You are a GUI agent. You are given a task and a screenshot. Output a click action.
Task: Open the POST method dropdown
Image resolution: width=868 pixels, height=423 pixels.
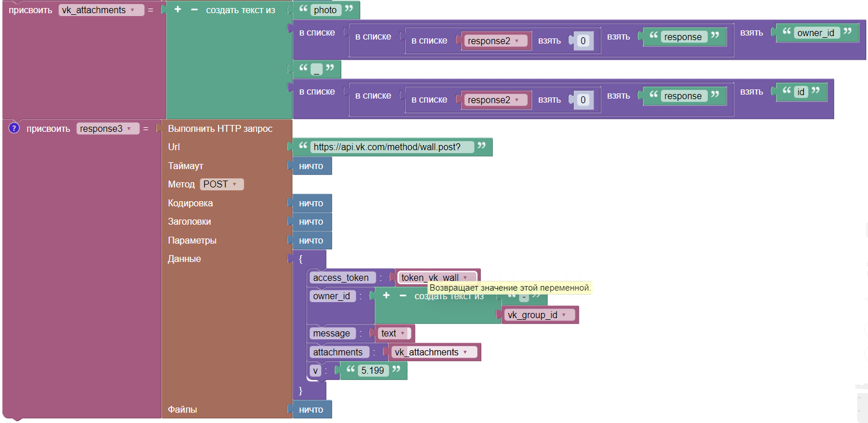coord(221,184)
